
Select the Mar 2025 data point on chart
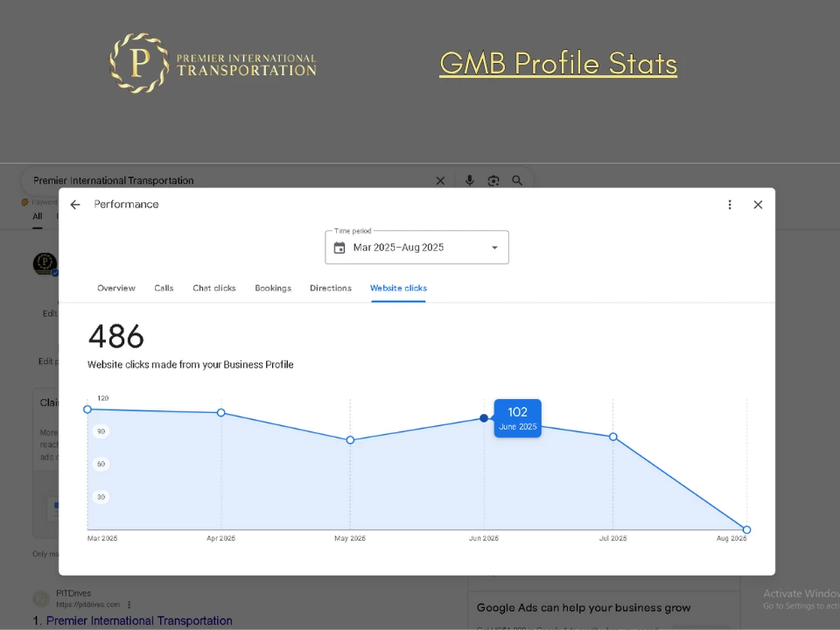87,409
